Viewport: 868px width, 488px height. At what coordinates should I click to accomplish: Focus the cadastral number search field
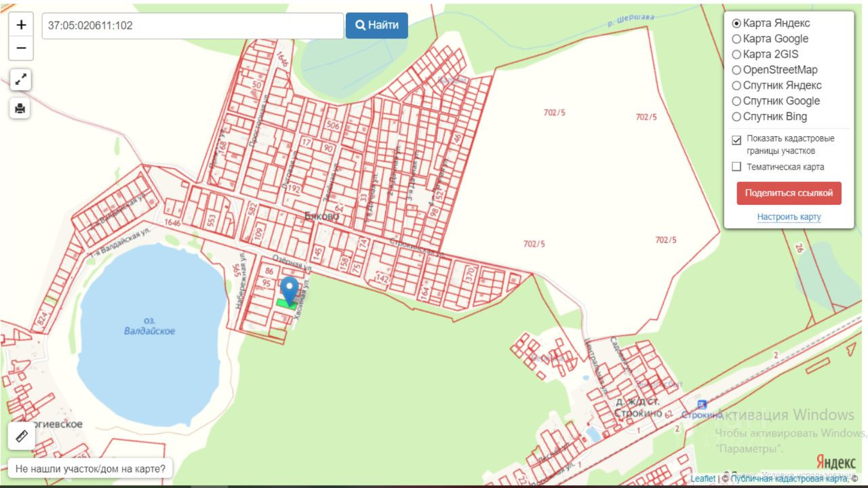click(x=193, y=26)
